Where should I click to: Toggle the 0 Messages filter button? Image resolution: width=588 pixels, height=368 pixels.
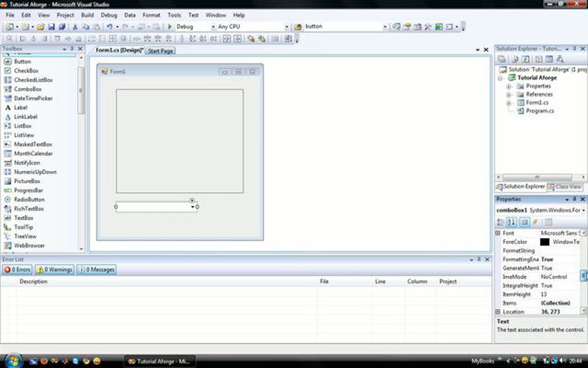pyautogui.click(x=97, y=269)
